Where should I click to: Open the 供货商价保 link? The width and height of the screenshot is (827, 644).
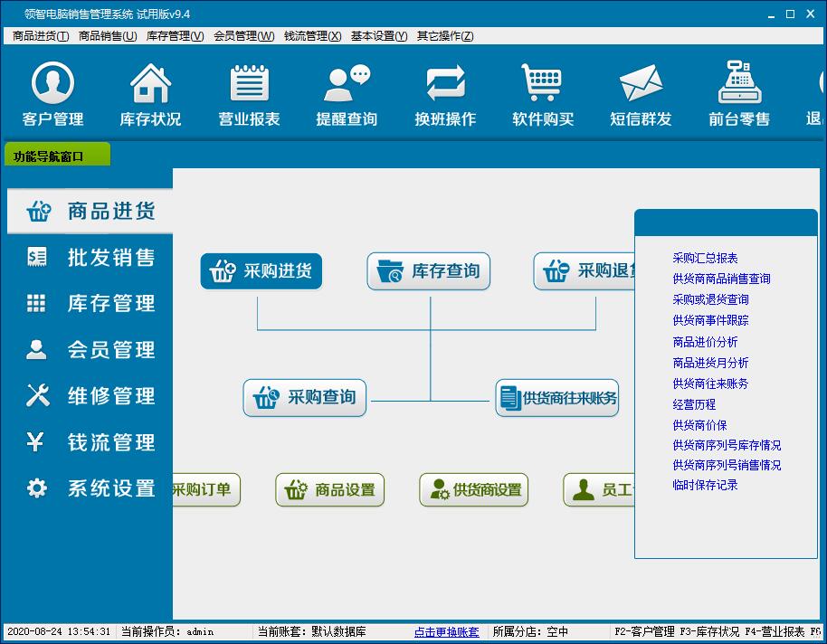coord(699,425)
